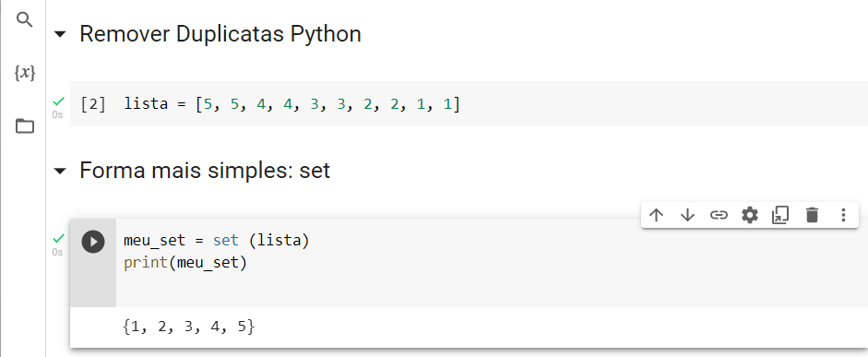Screen dimensions: 868x357
Task: Open the Files folder panel
Action: pyautogui.click(x=24, y=126)
